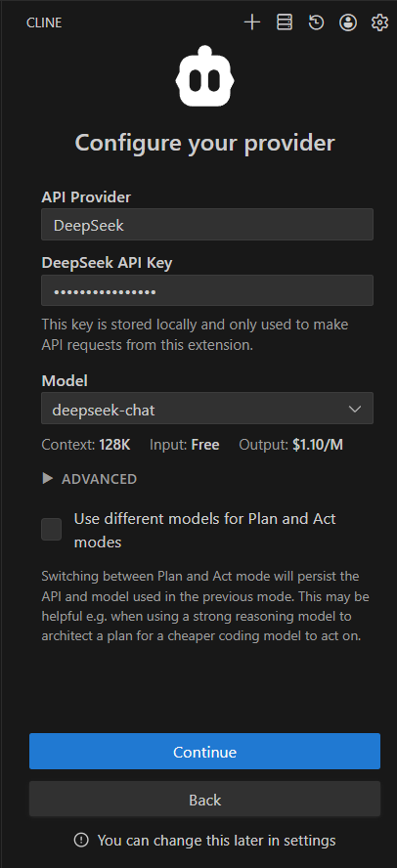The image size is (397, 868).
Task: Click the Plan and Act modes label
Action: [x=205, y=531]
